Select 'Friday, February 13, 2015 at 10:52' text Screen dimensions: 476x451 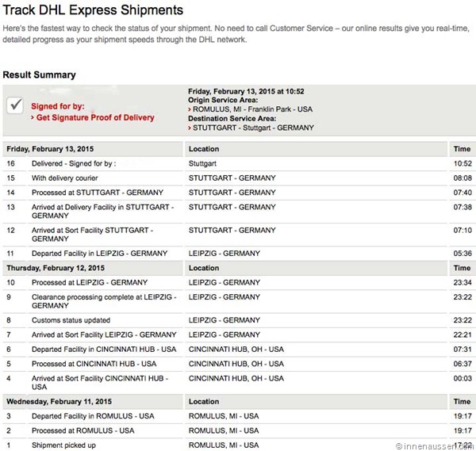(246, 91)
